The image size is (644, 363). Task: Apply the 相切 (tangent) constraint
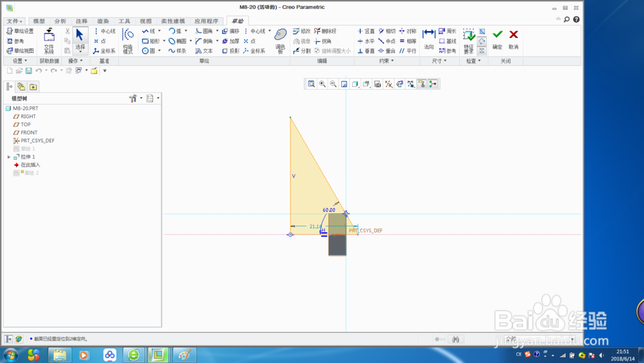point(387,31)
